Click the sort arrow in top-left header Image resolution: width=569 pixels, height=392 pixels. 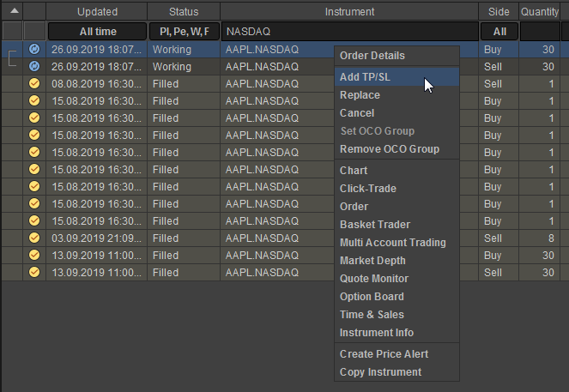(x=34, y=11)
